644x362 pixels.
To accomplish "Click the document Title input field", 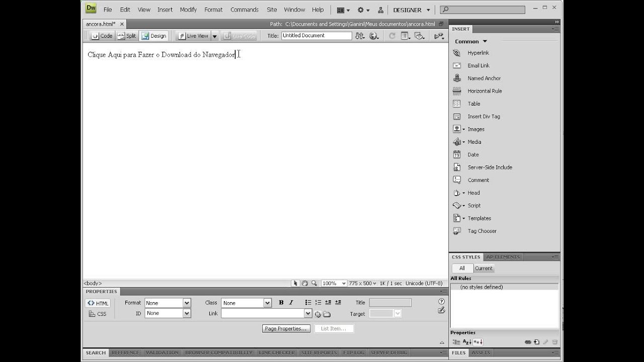I will click(316, 36).
